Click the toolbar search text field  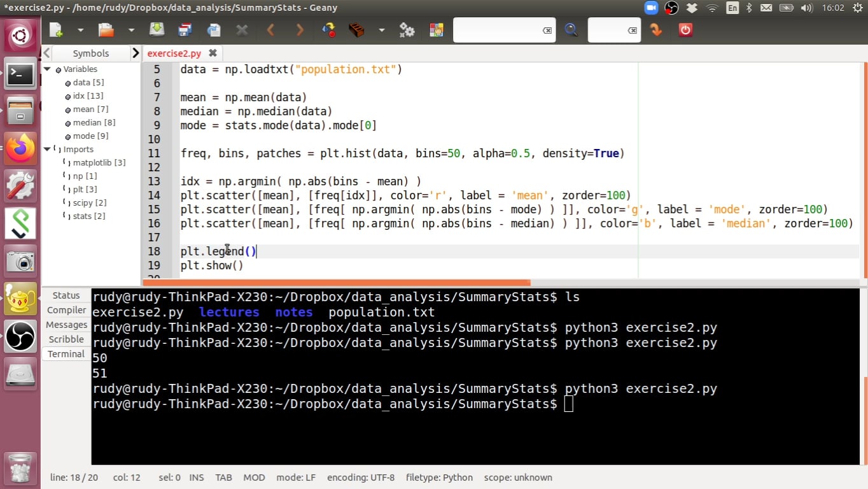pyautogui.click(x=498, y=30)
